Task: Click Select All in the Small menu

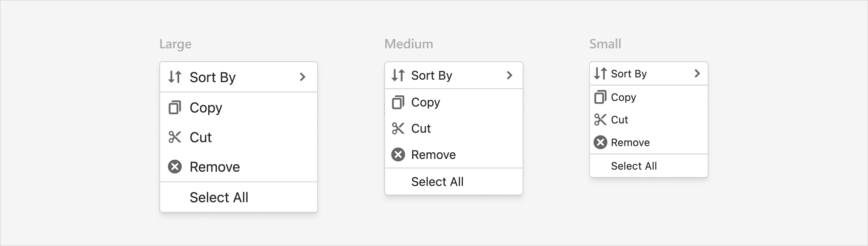Action: click(633, 166)
